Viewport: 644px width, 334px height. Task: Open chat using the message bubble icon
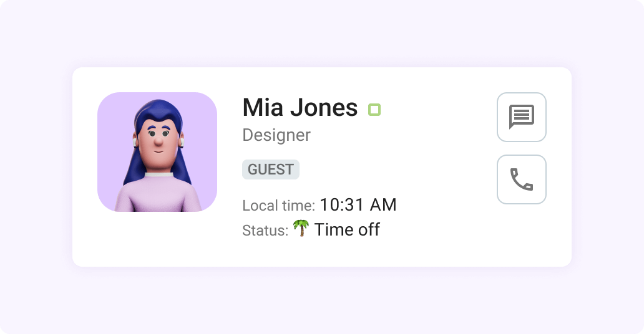(522, 117)
